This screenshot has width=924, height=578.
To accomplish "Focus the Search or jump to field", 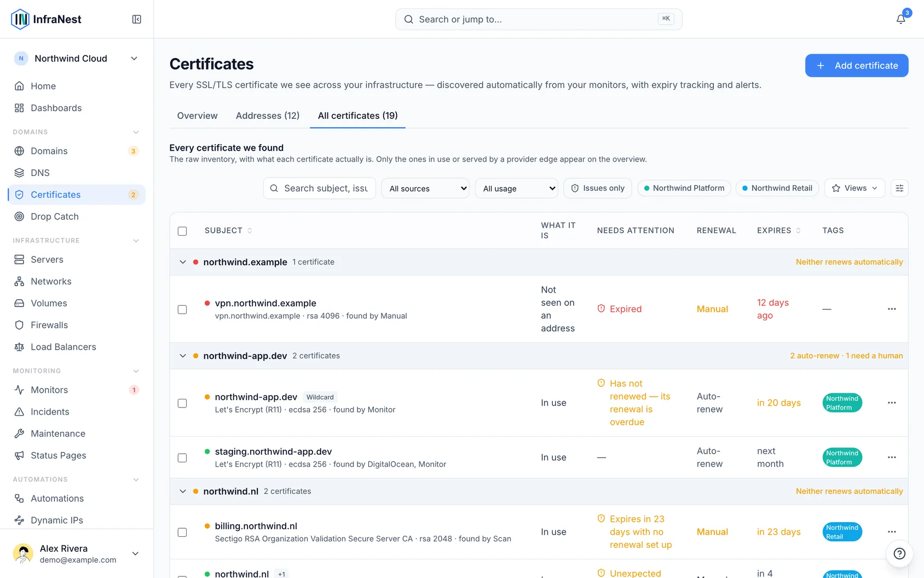I will (539, 19).
